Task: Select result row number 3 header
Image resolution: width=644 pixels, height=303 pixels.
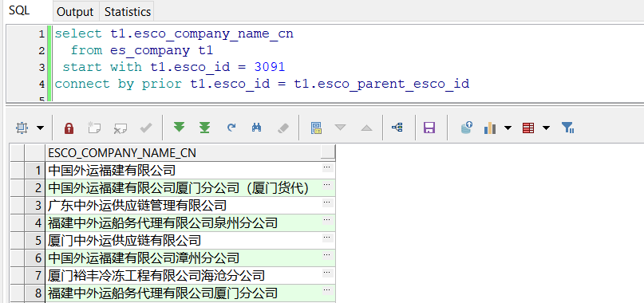Action: pos(34,205)
